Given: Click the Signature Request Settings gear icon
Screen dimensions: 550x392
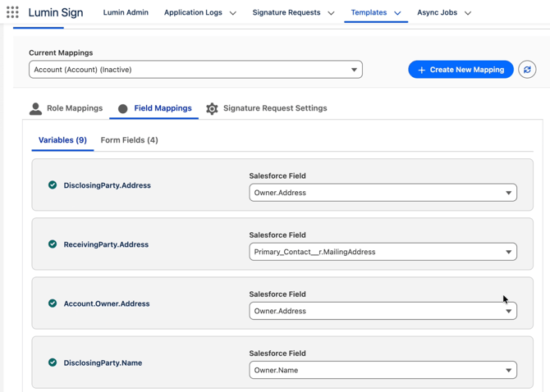Looking at the screenshot, I should pyautogui.click(x=212, y=108).
